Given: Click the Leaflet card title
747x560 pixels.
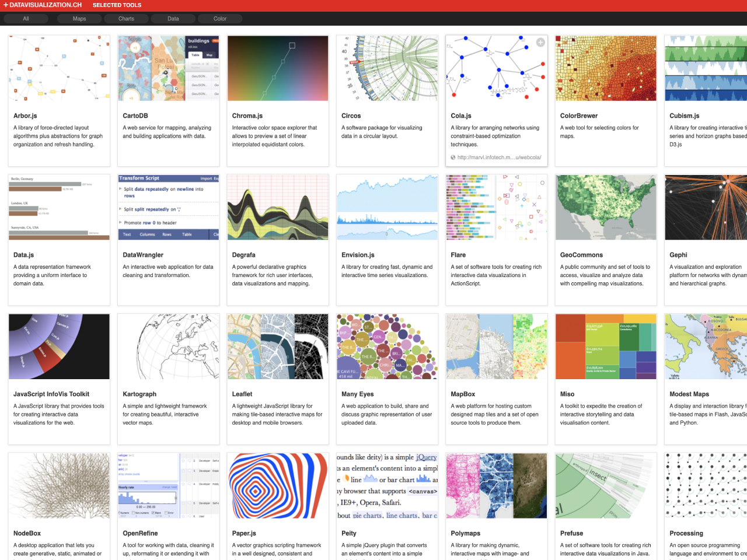Looking at the screenshot, I should coord(242,394).
